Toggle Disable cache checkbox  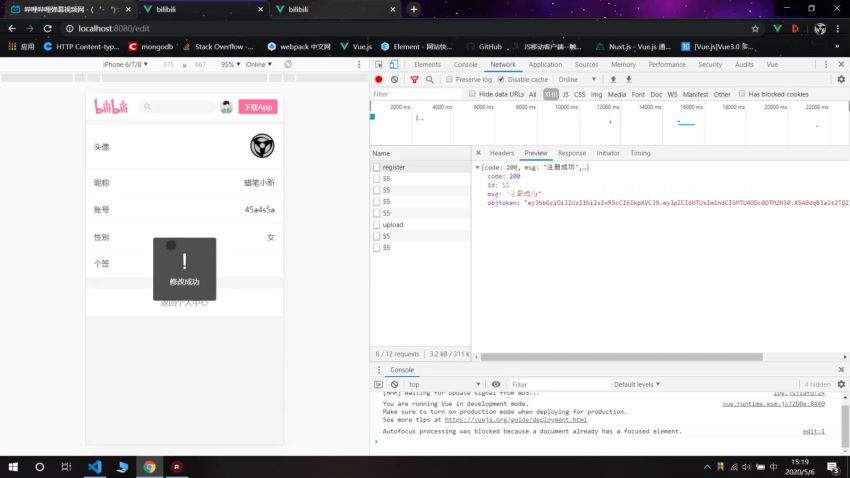point(501,80)
